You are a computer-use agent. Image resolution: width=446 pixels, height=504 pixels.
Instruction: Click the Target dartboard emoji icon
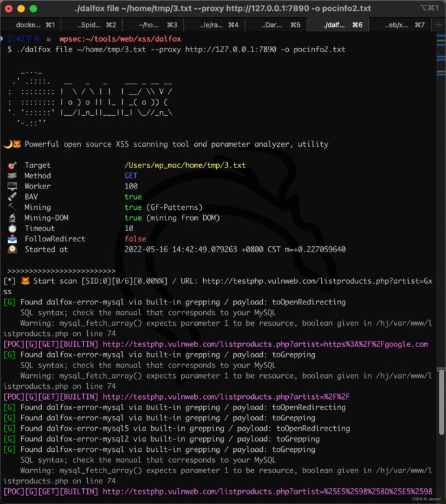coord(12,165)
